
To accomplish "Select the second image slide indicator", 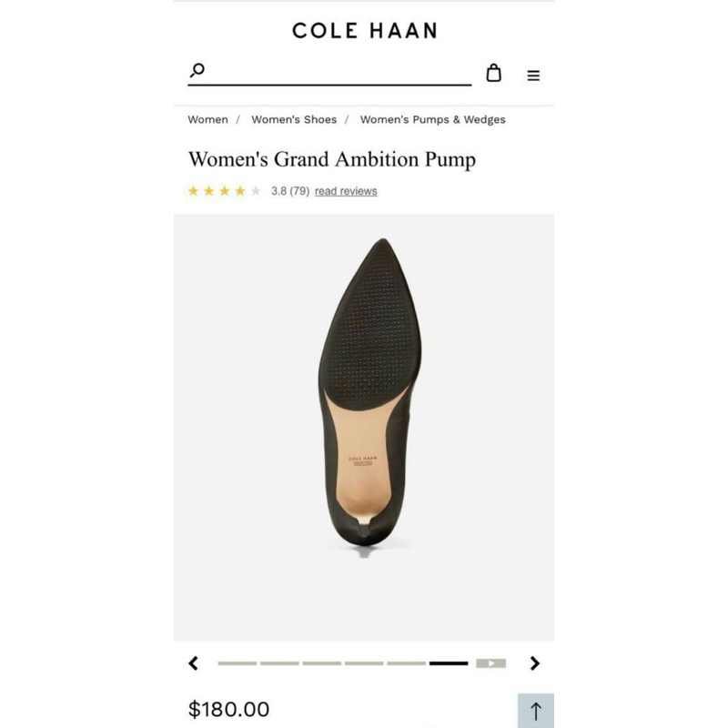I will (x=279, y=663).
